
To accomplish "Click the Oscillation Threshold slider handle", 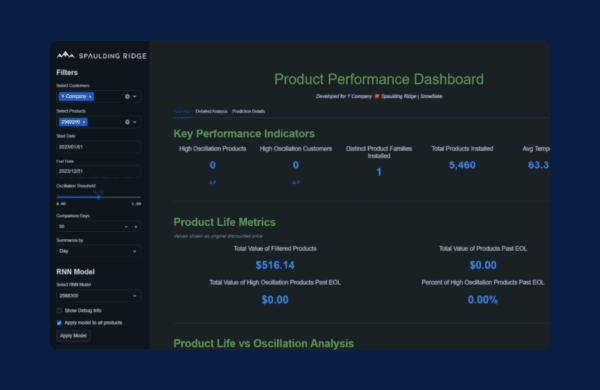I will click(x=99, y=197).
